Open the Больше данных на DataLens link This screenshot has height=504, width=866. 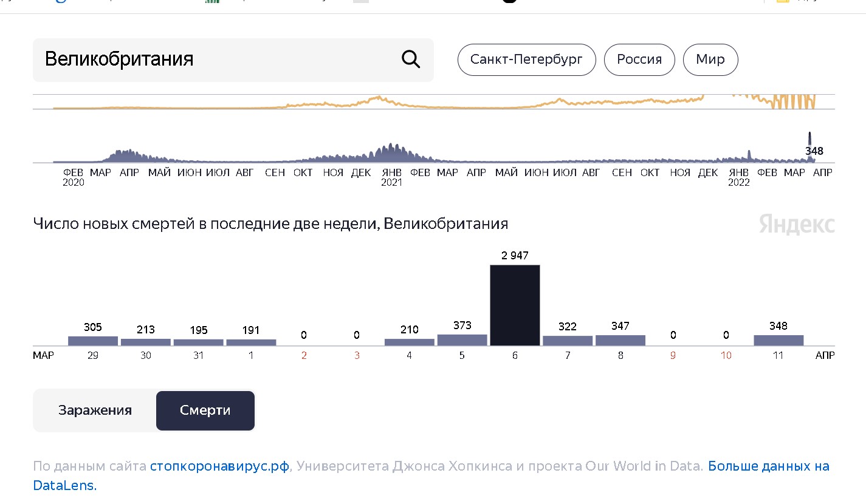768,466
